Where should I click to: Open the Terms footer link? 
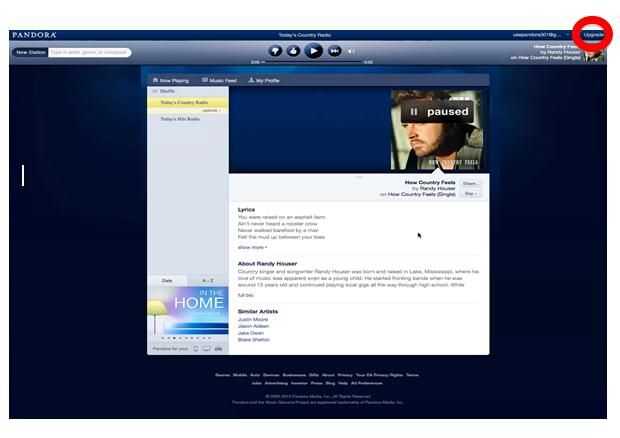tap(412, 375)
